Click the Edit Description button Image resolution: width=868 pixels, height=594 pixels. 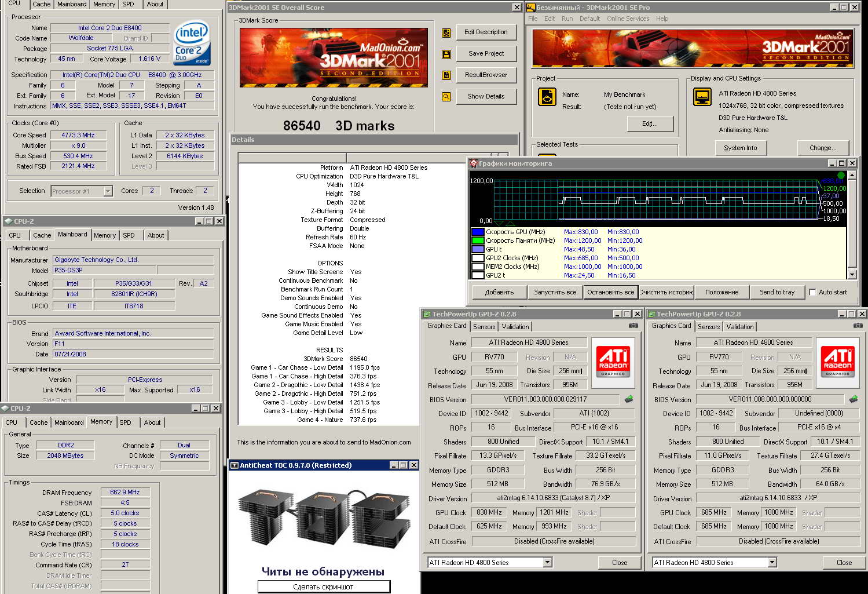(x=486, y=32)
